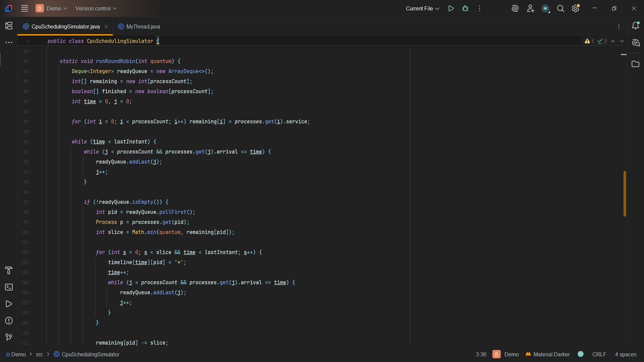
Task: Click the readyQueue.pollFirst() call
Action: coord(160,212)
